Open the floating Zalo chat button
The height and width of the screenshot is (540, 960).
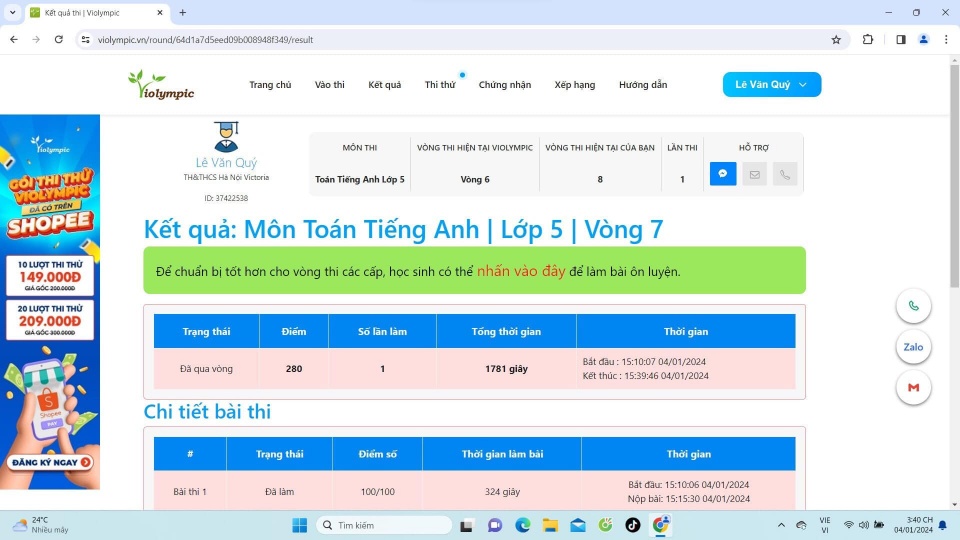[913, 347]
